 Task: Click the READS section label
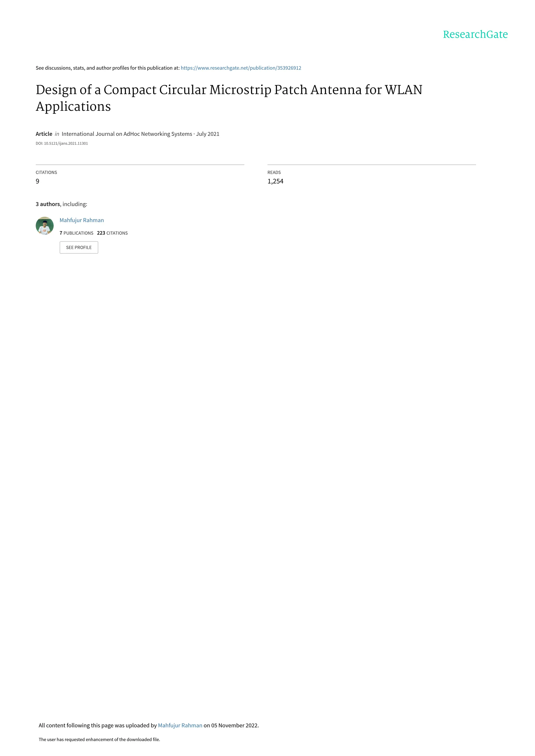click(x=274, y=172)
